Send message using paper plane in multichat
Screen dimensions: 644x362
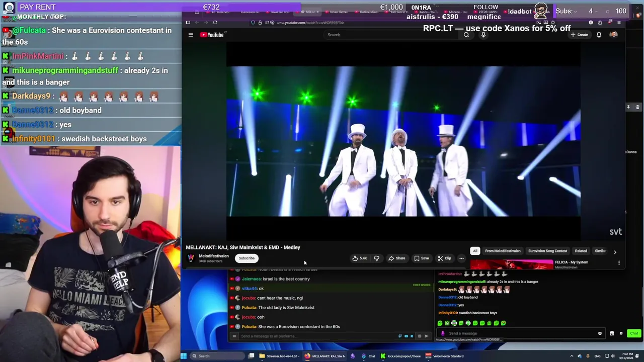tap(426, 336)
